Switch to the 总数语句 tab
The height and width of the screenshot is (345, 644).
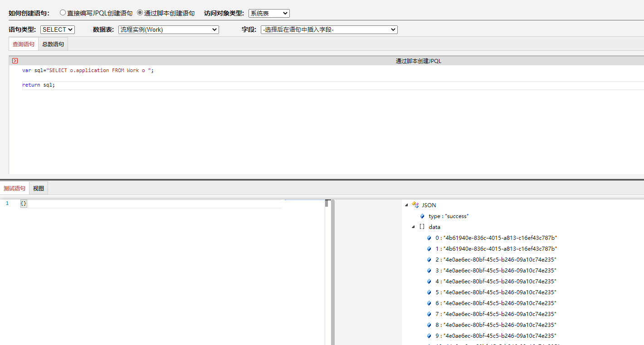pyautogui.click(x=53, y=44)
